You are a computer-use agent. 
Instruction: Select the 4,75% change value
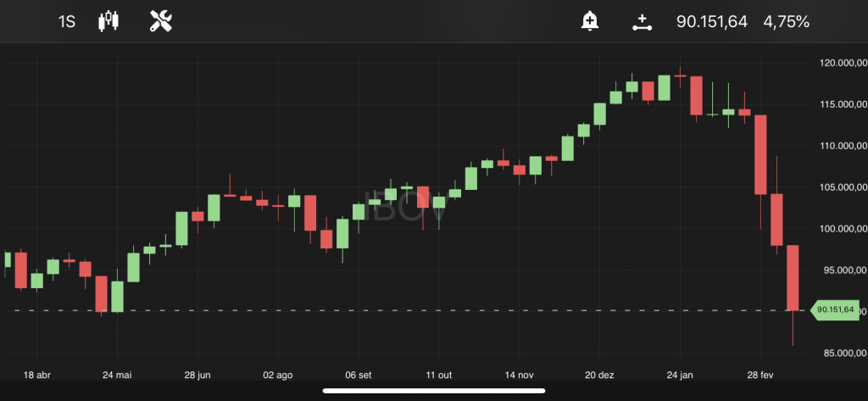(x=786, y=22)
